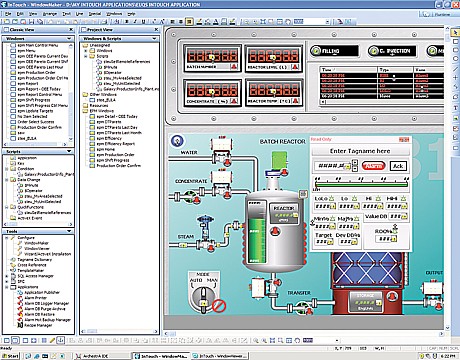Toggle the ROC% alarm bell indicator

[x=395, y=230]
